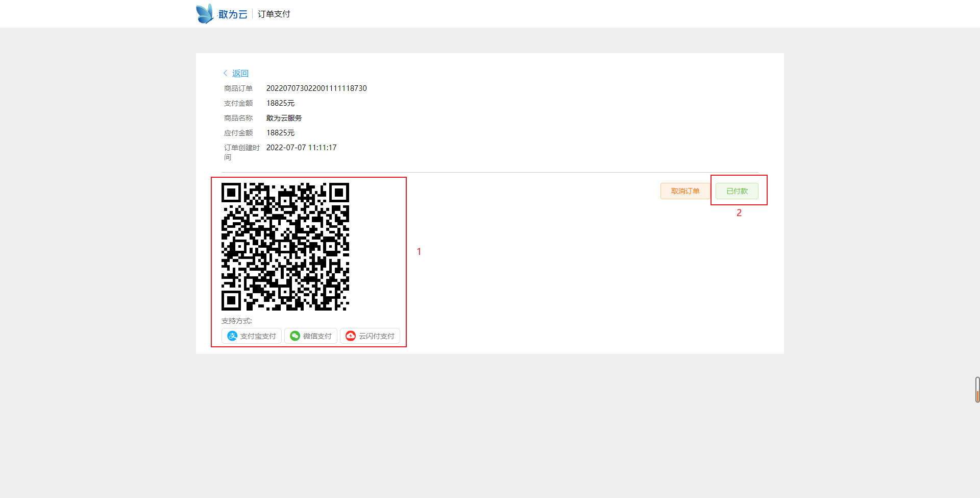Viewport: 980px width, 498px height.
Task: Click order creation time 2022-07-07 11:11:17
Action: tap(301, 148)
